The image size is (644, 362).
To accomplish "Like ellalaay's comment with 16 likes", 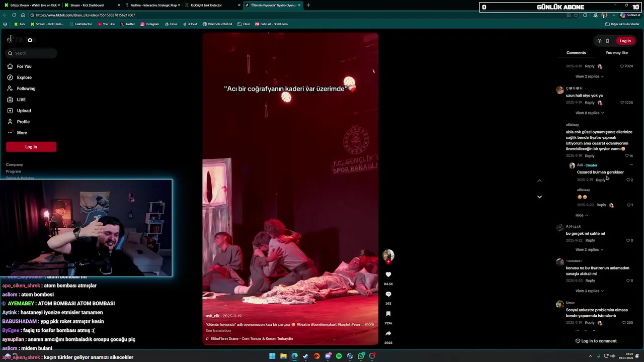I will tap(626, 156).
